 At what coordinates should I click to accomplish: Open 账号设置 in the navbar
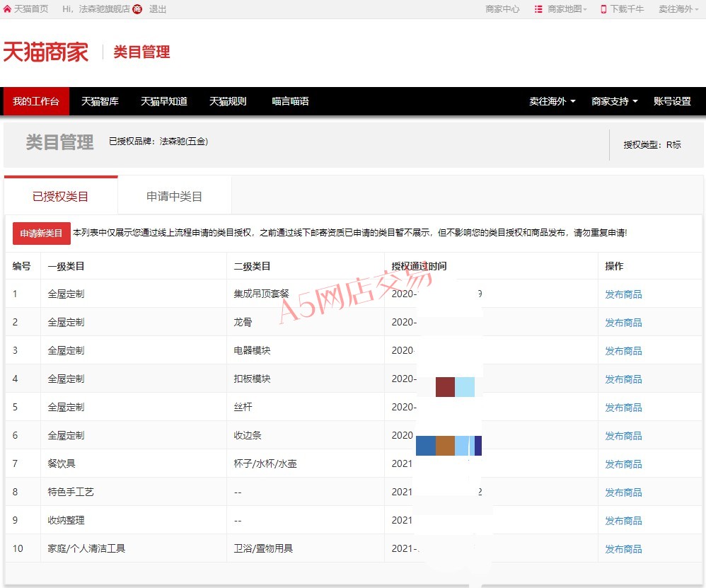pos(672,101)
